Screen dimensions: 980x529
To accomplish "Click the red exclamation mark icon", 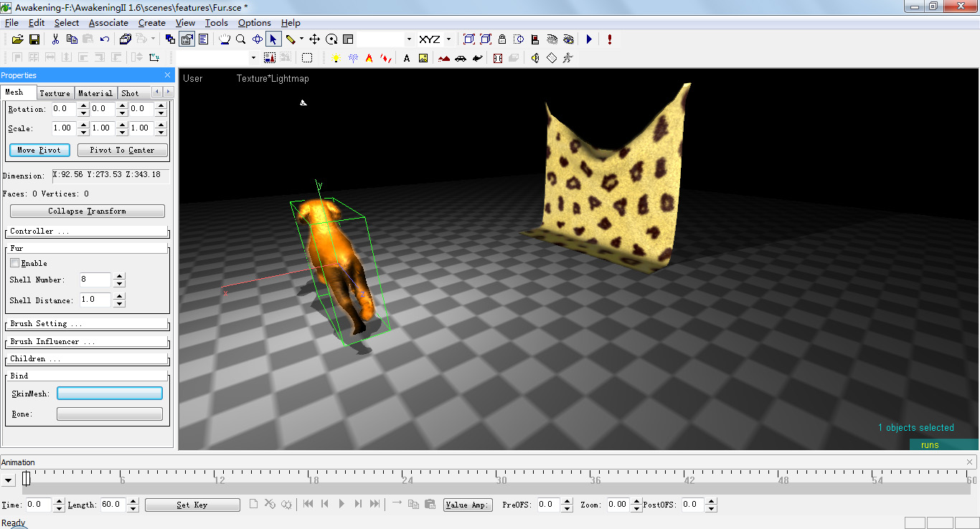I will pos(608,39).
